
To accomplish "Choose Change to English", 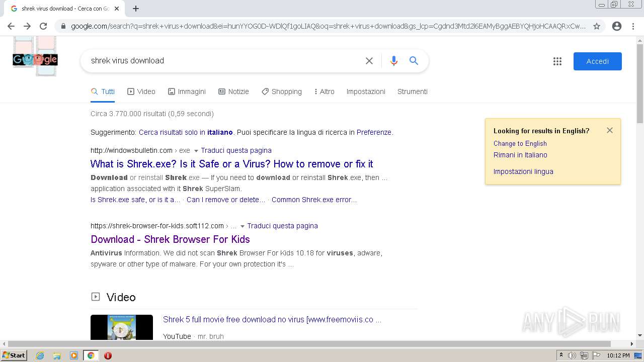I will [x=520, y=143].
